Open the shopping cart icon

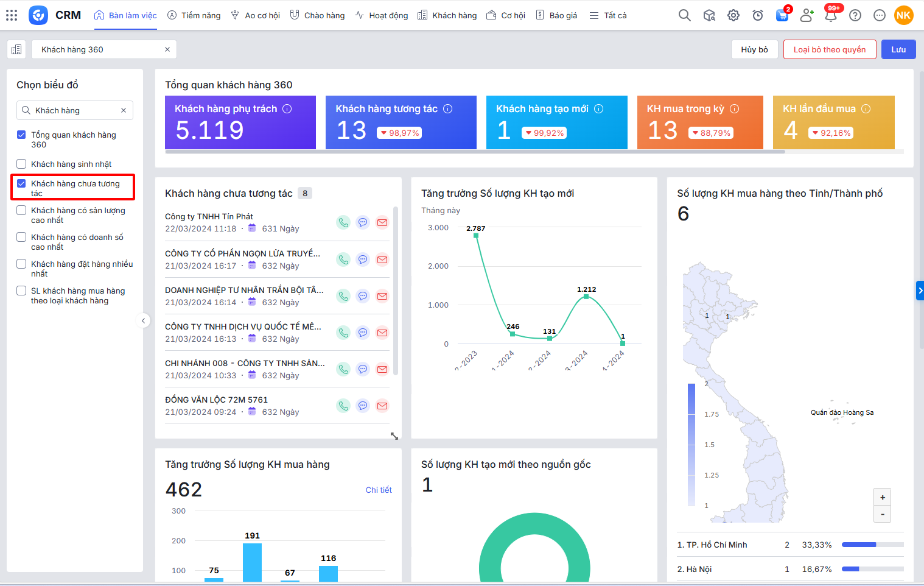coord(782,15)
